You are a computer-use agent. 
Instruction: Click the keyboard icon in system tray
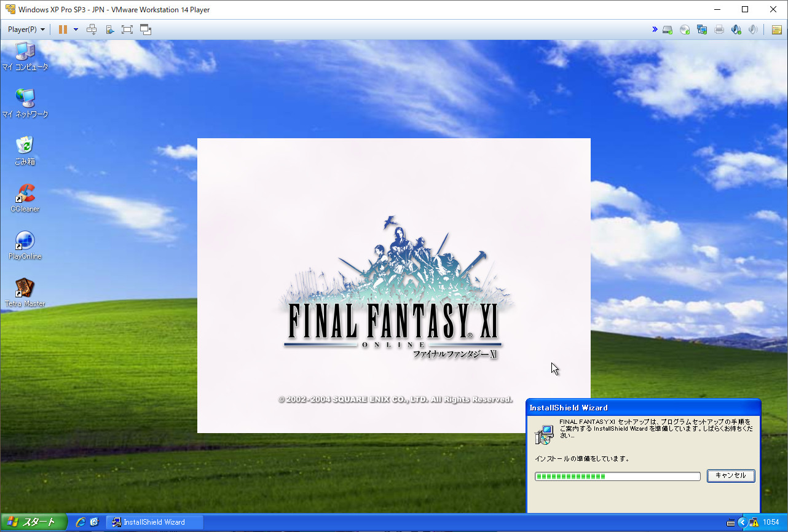pyautogui.click(x=730, y=523)
